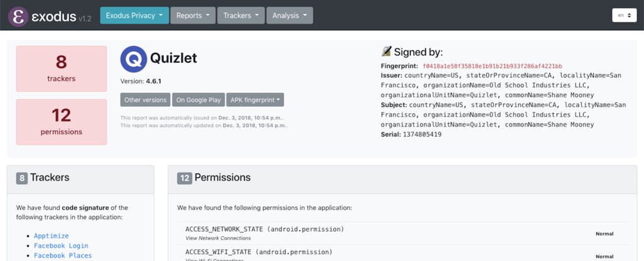644x261 pixels.
Task: Click the Quizlet app icon
Action: (x=133, y=58)
